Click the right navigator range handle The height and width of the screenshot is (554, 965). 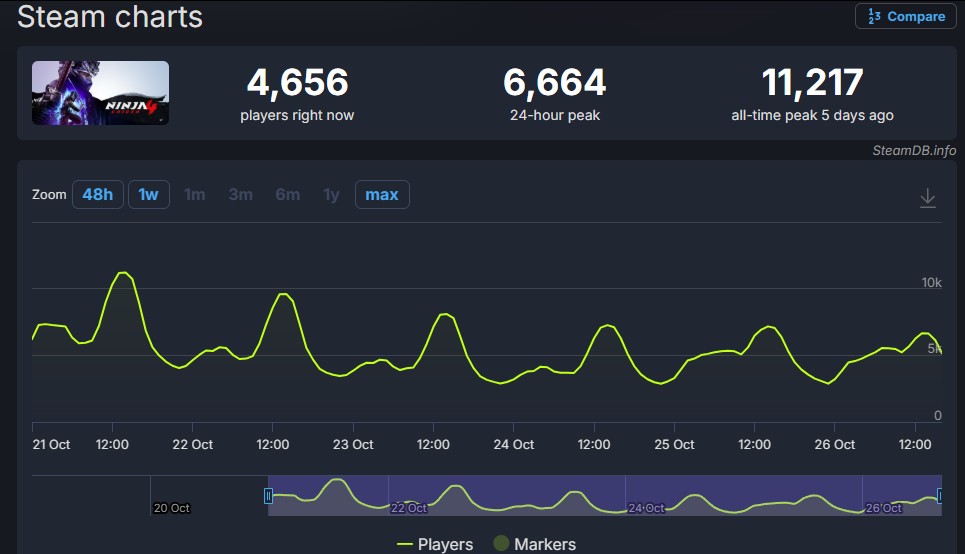click(940, 495)
